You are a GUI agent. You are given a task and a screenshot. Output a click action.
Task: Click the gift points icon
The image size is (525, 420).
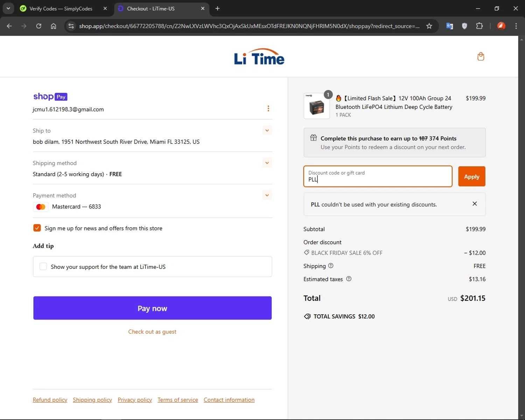point(314,138)
